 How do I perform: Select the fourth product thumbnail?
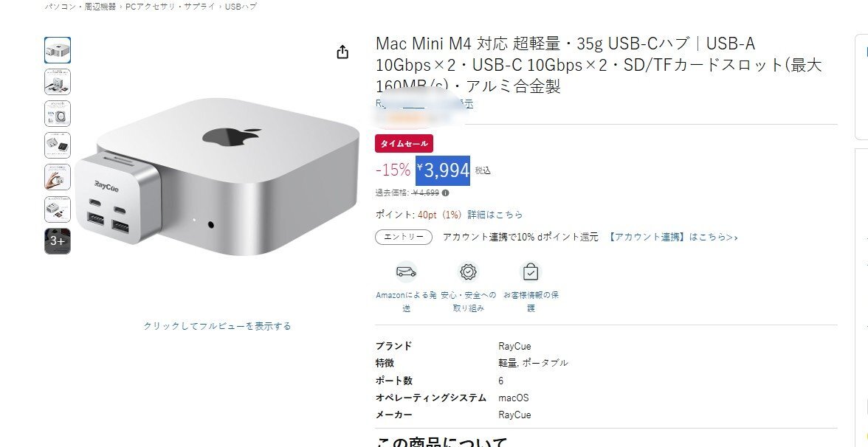click(58, 145)
